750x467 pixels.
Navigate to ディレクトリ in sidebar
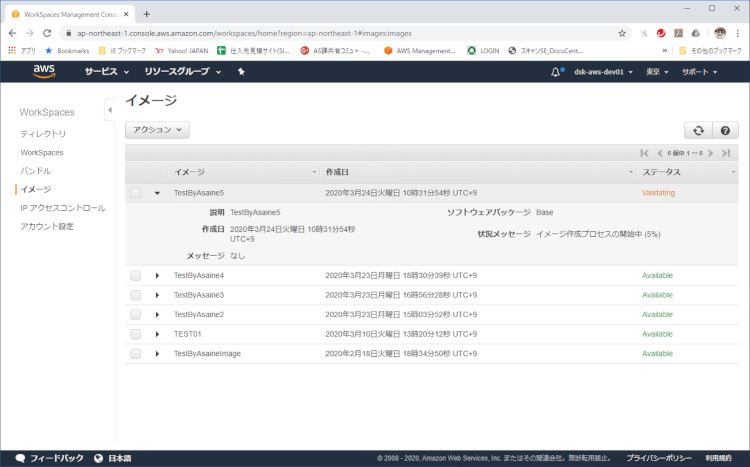pyautogui.click(x=43, y=134)
